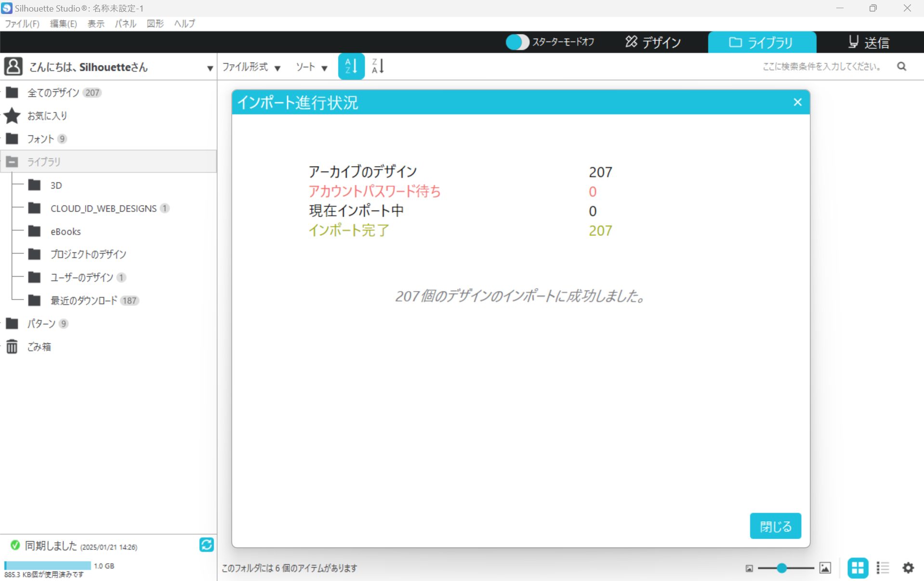Click the small thumbnail size icon
924x581 pixels.
point(749,568)
